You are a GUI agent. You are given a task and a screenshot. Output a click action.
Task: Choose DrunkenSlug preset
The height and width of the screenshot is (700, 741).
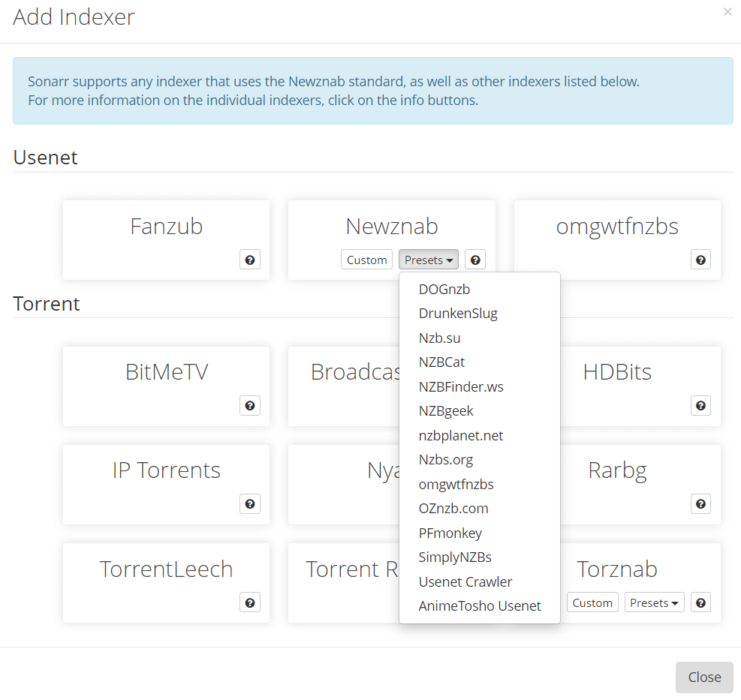click(480, 314)
